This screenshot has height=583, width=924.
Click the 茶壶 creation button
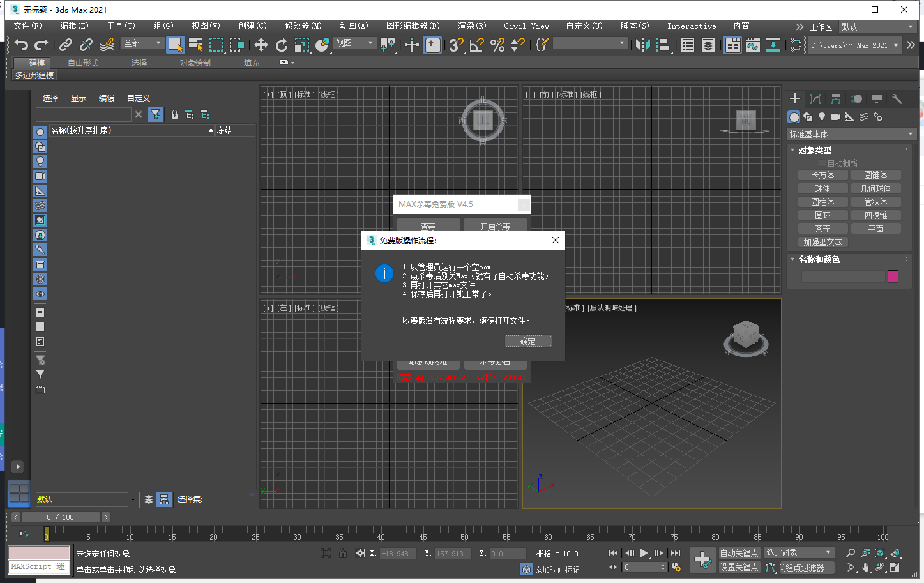(x=822, y=229)
